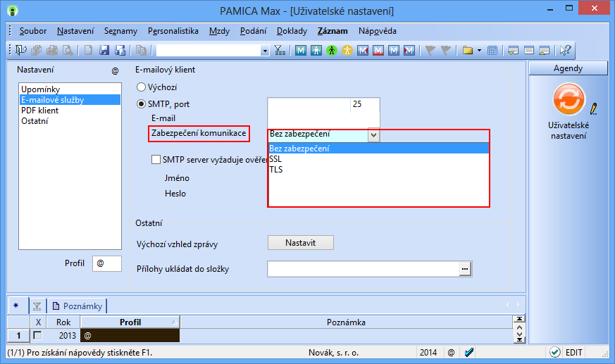The width and height of the screenshot is (615, 364).
Task: Click the first blue M toolbar icon
Action: pyautogui.click(x=301, y=50)
